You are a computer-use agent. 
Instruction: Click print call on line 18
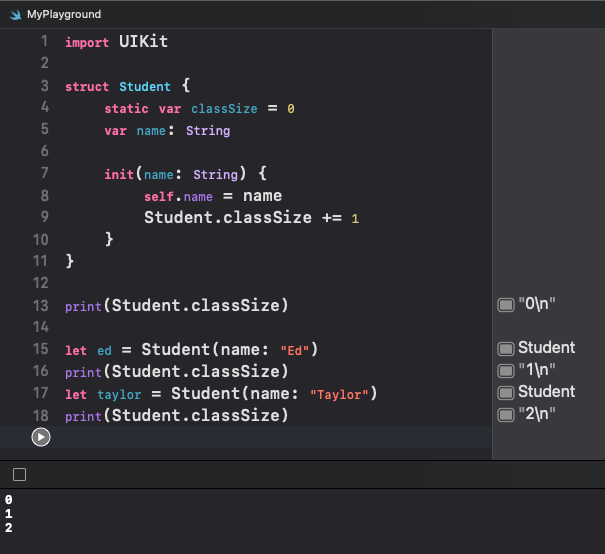pos(83,416)
